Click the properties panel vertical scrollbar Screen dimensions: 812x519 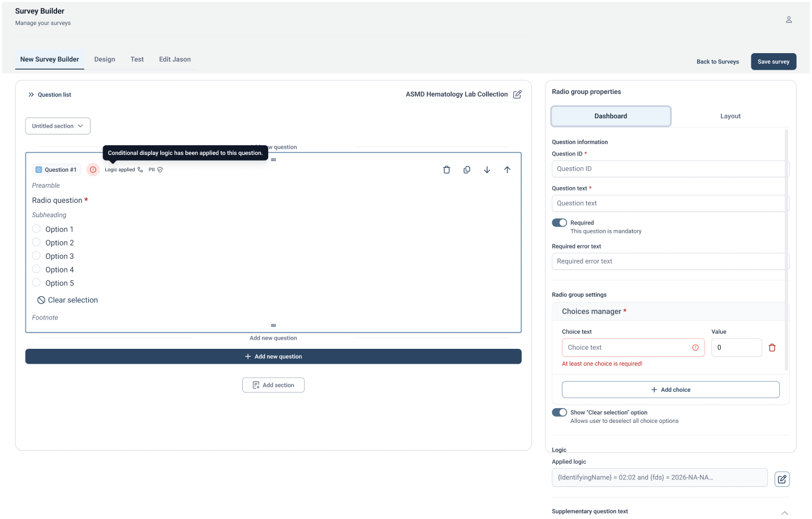point(787,249)
